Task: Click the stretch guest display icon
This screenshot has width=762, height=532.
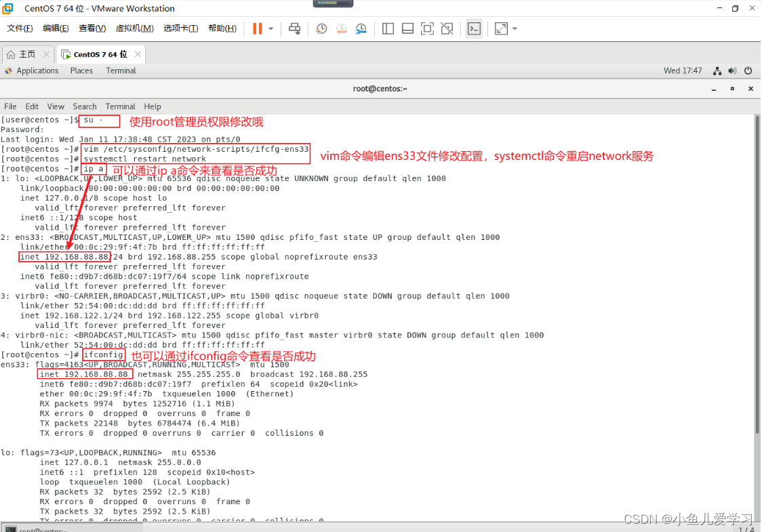Action: [x=501, y=28]
